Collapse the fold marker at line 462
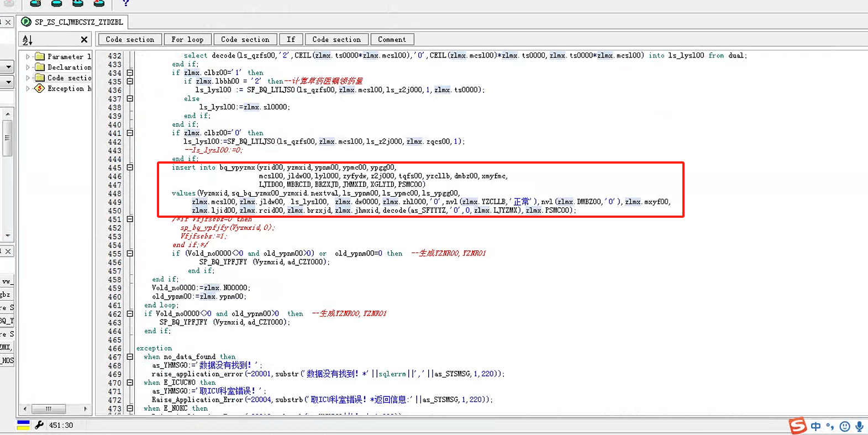Image resolution: width=868 pixels, height=435 pixels. pyautogui.click(x=130, y=314)
